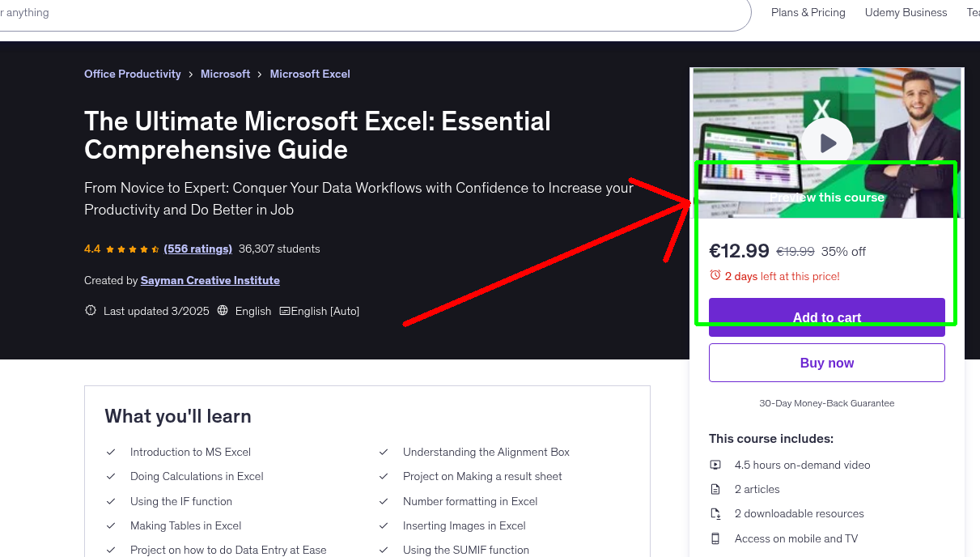Click the clock icon beside Last updated

click(x=90, y=310)
